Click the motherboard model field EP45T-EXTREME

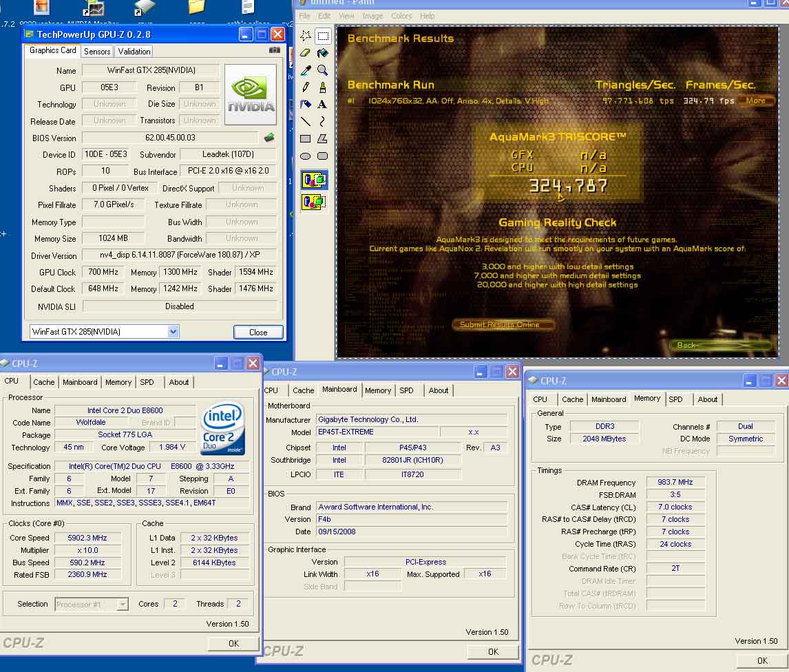[377, 432]
